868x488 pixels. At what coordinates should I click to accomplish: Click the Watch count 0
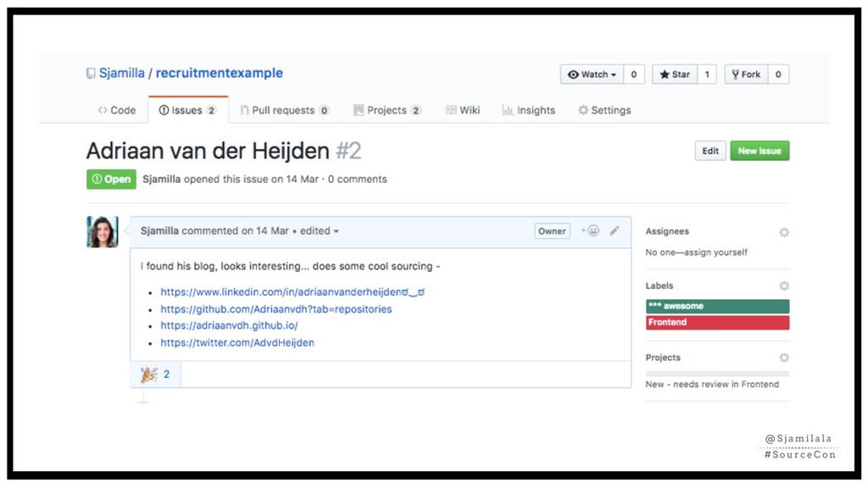pyautogui.click(x=634, y=75)
